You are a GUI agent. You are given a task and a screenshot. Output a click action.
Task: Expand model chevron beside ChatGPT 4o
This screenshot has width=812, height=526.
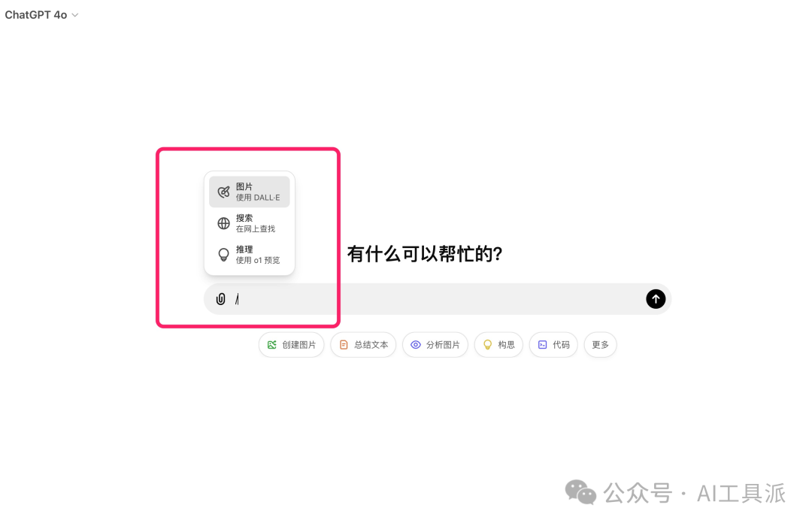click(x=75, y=16)
